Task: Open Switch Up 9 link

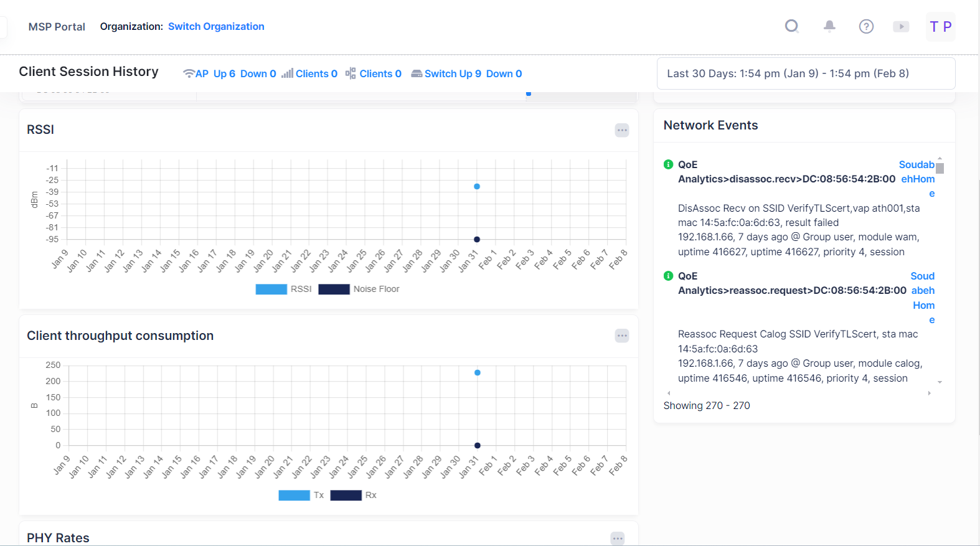Action: (x=453, y=73)
